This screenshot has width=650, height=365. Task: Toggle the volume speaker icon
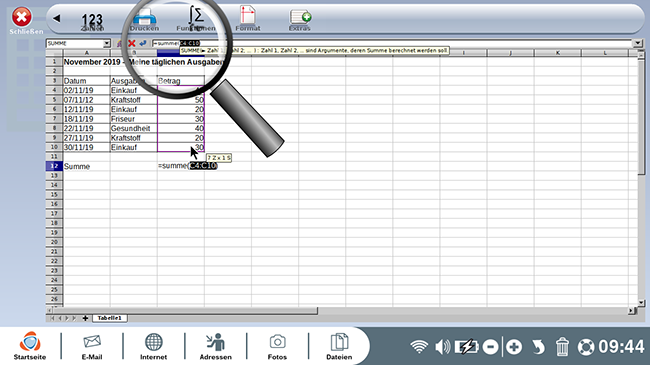(442, 347)
